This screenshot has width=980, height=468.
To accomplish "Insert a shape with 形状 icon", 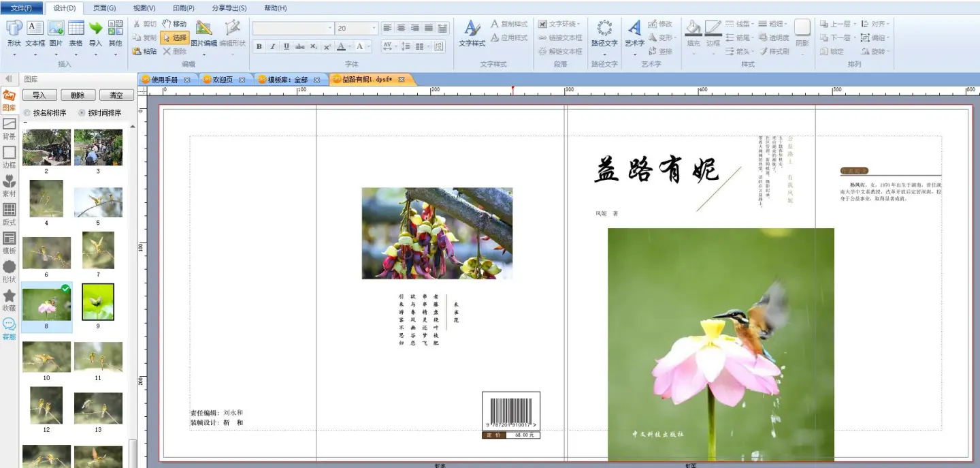I will click(x=14, y=33).
